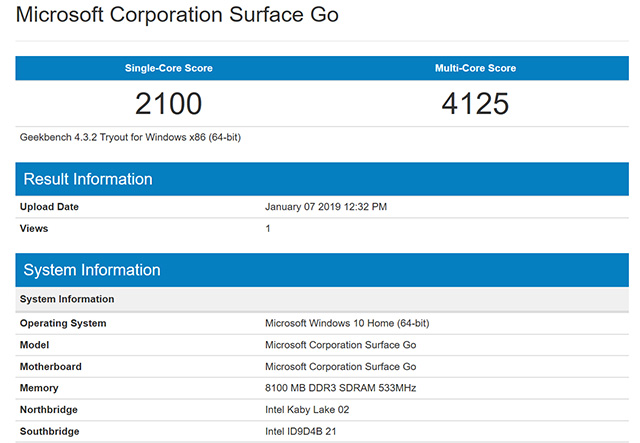Viewport: 640px width, 443px height.
Task: Click the 'Geekbench 4.3.2 Tryout for Windows x86' text
Action: 130,138
